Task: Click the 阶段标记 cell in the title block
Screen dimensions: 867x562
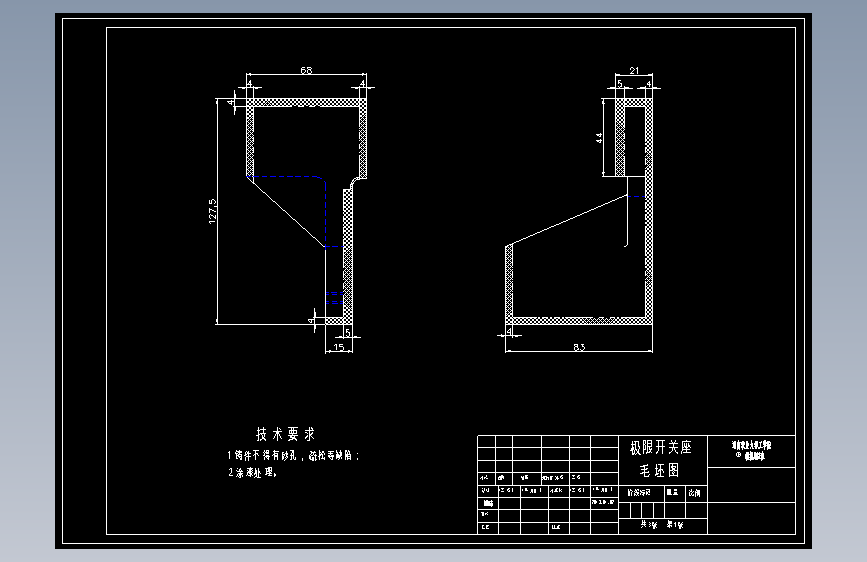Action: point(639,492)
